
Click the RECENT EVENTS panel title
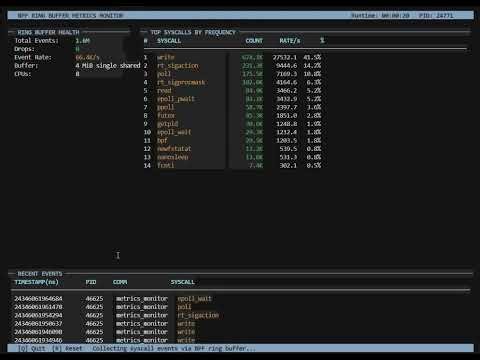pos(40,274)
